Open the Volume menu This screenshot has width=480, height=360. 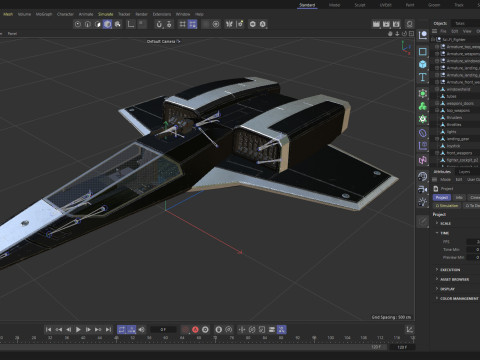(24, 14)
